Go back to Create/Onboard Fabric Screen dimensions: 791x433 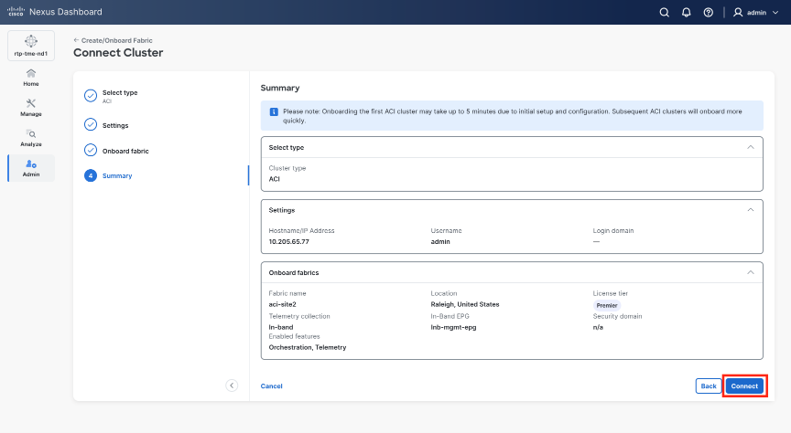click(112, 40)
